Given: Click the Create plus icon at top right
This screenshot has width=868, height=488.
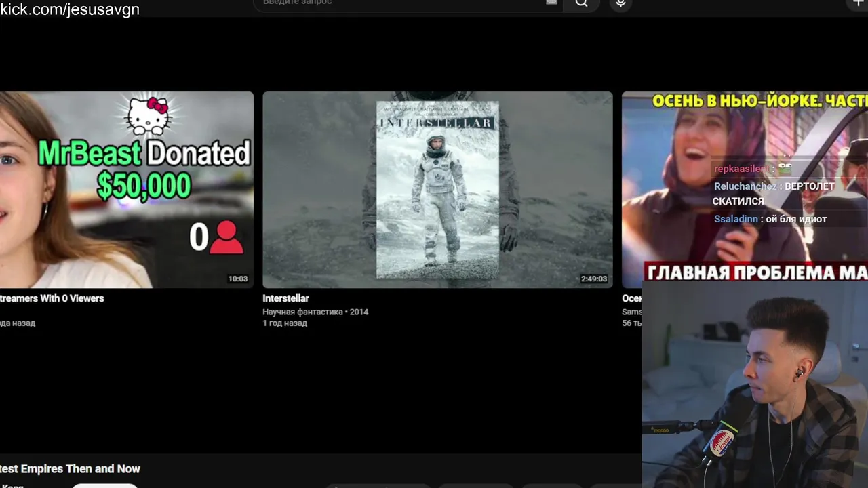Looking at the screenshot, I should [858, 3].
